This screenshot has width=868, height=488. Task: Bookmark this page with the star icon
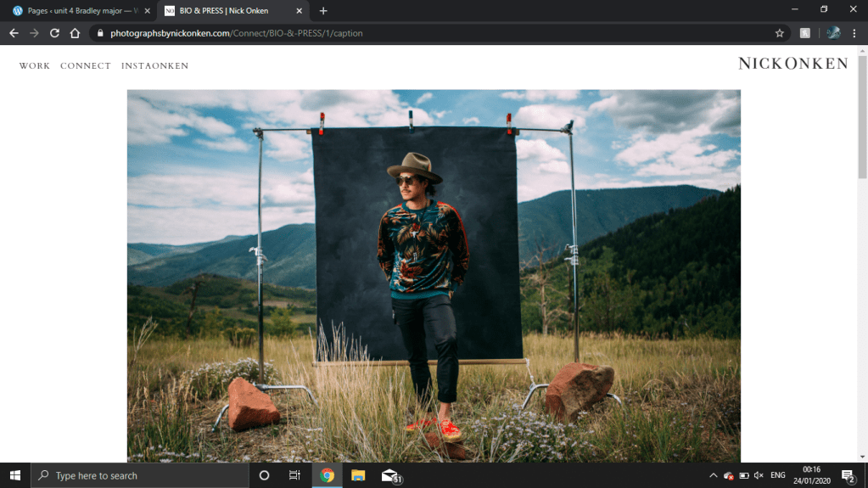[779, 33]
